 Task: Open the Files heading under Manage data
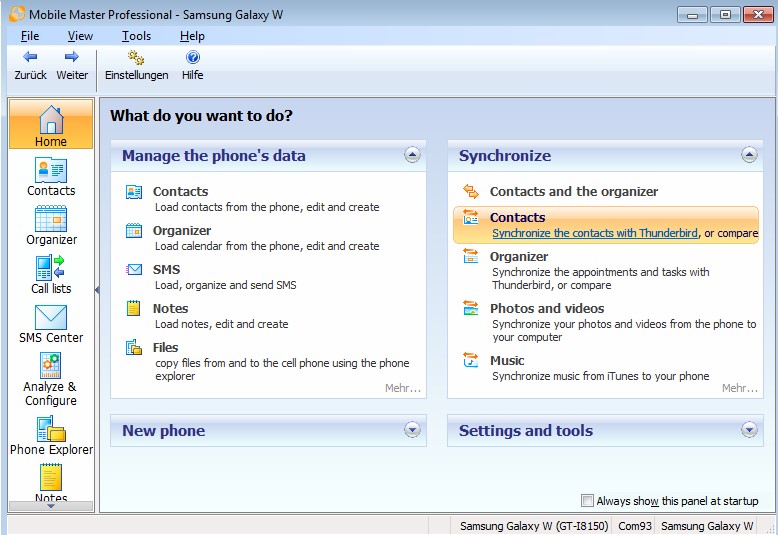(165, 347)
